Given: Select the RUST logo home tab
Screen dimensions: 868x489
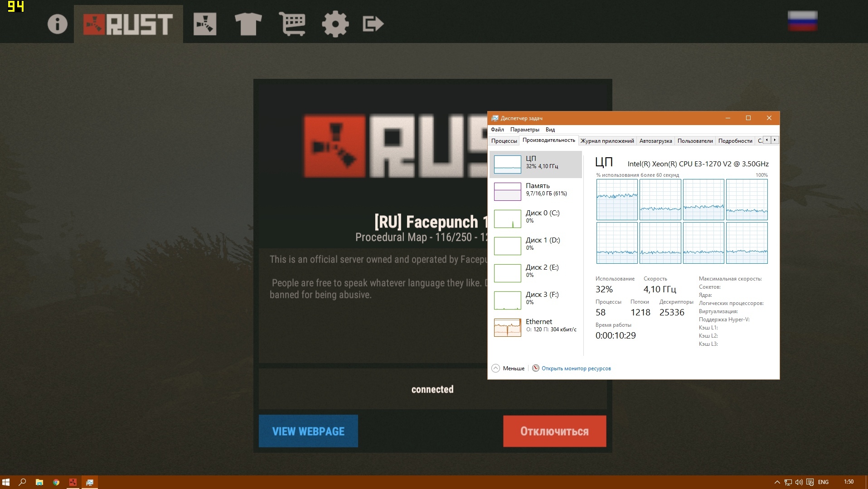Looking at the screenshot, I should (x=128, y=24).
